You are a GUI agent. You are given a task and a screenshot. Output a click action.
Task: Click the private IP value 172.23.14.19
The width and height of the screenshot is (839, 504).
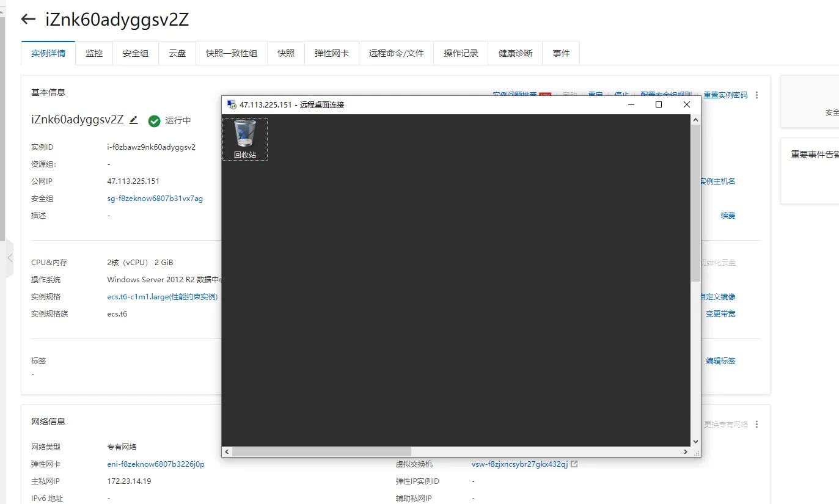pyautogui.click(x=129, y=481)
